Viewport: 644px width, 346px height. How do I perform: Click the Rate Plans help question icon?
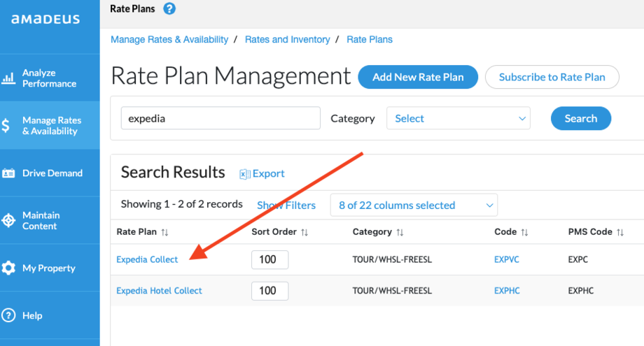[x=169, y=8]
